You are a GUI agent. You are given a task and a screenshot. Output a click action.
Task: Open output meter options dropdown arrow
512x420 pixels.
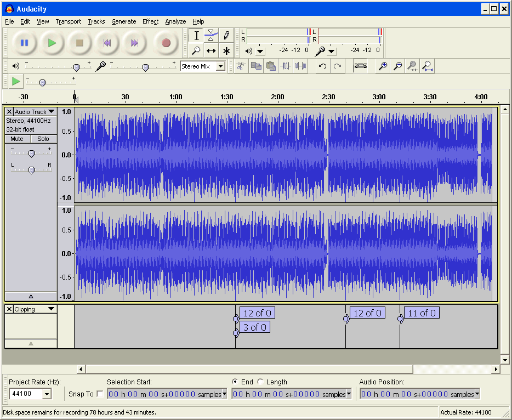260,51
